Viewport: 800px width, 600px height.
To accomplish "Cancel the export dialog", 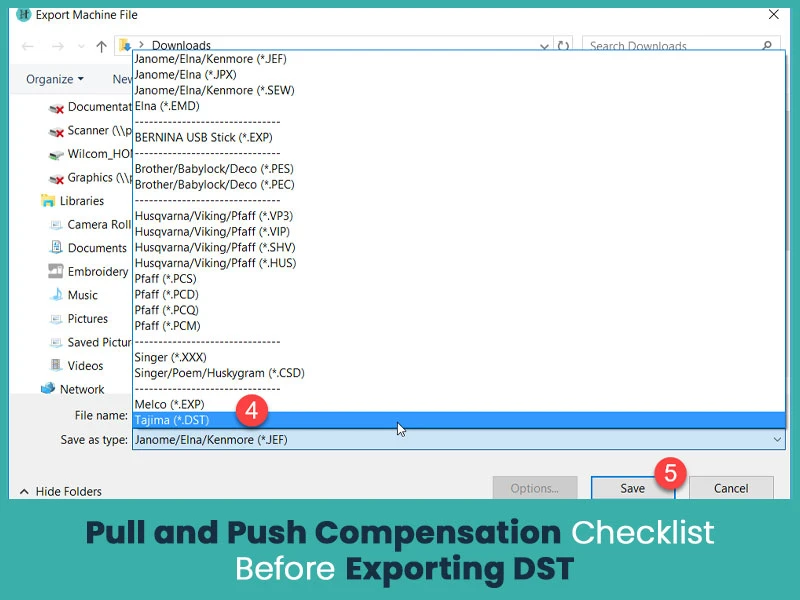I will point(731,488).
